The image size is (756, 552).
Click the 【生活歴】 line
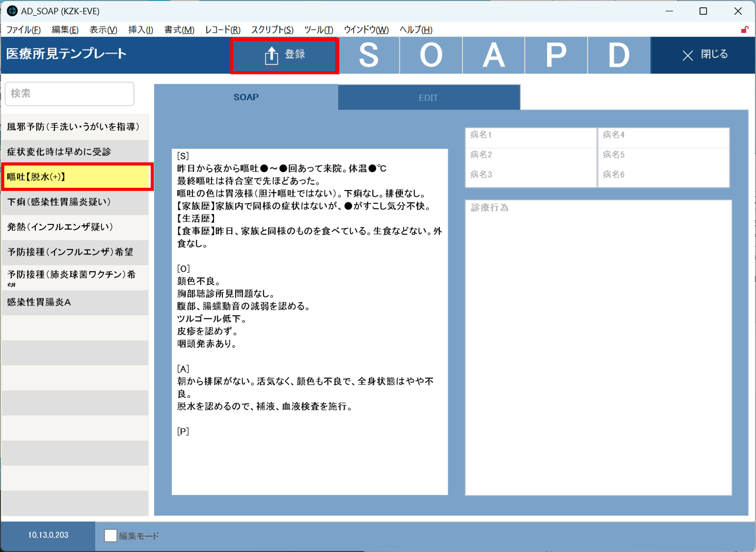[x=196, y=219]
